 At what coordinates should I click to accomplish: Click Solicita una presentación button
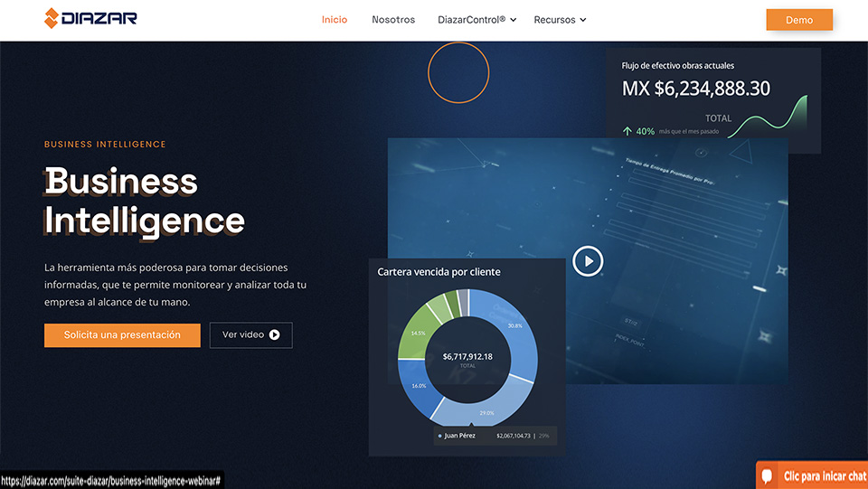coord(122,335)
